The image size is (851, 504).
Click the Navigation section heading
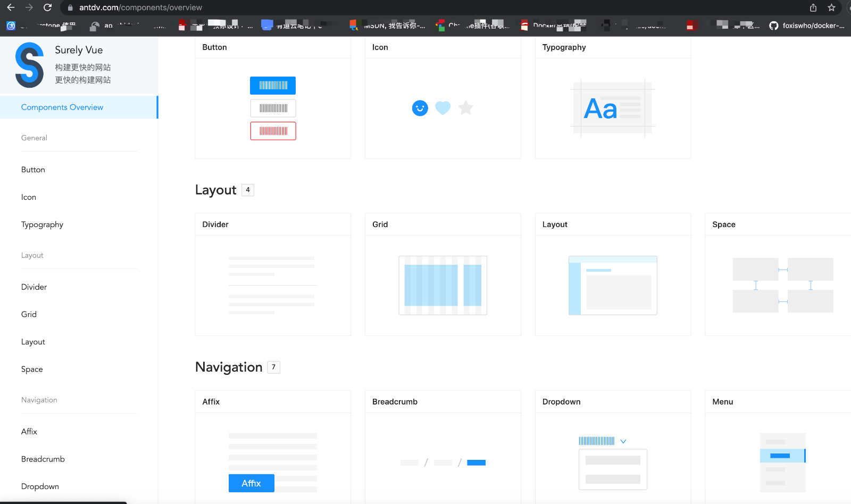coord(229,367)
